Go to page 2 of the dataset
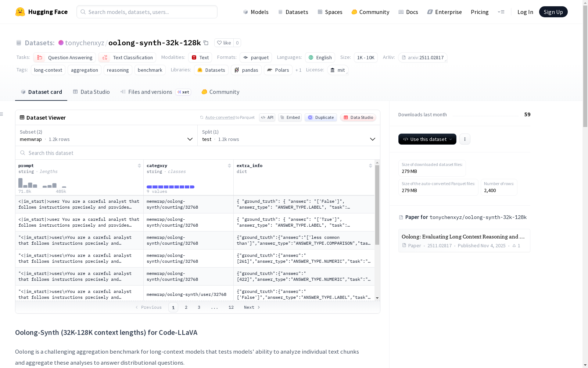Image resolution: width=588 pixels, height=368 pixels. click(186, 307)
